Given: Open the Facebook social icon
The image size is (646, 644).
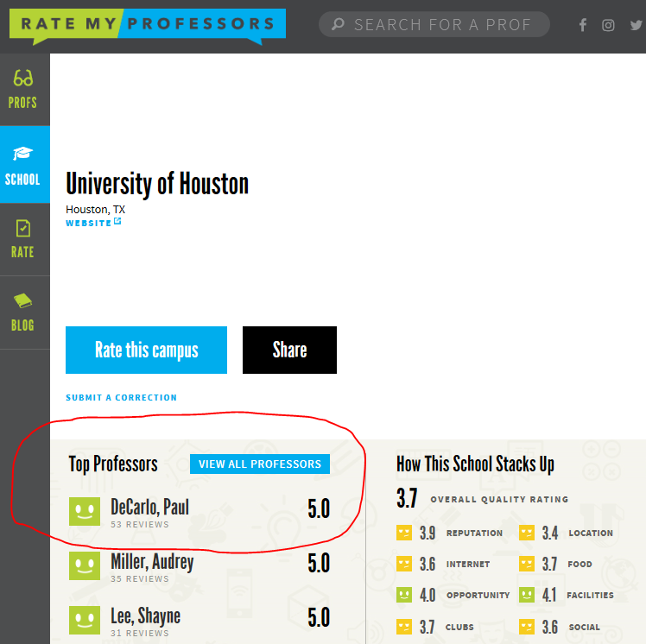Looking at the screenshot, I should pos(583,25).
